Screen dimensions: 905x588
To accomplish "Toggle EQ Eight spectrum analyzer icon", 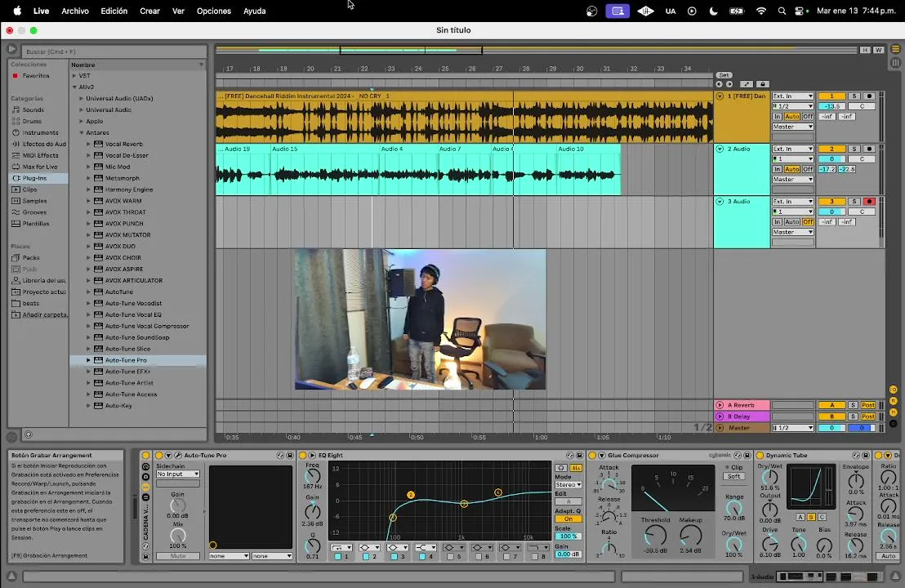I will (x=576, y=468).
